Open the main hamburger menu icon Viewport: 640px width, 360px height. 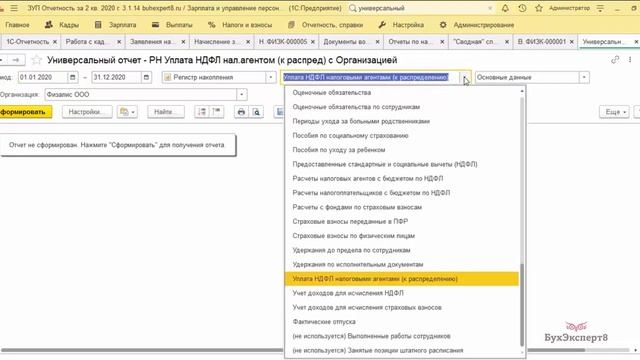(14, 8)
